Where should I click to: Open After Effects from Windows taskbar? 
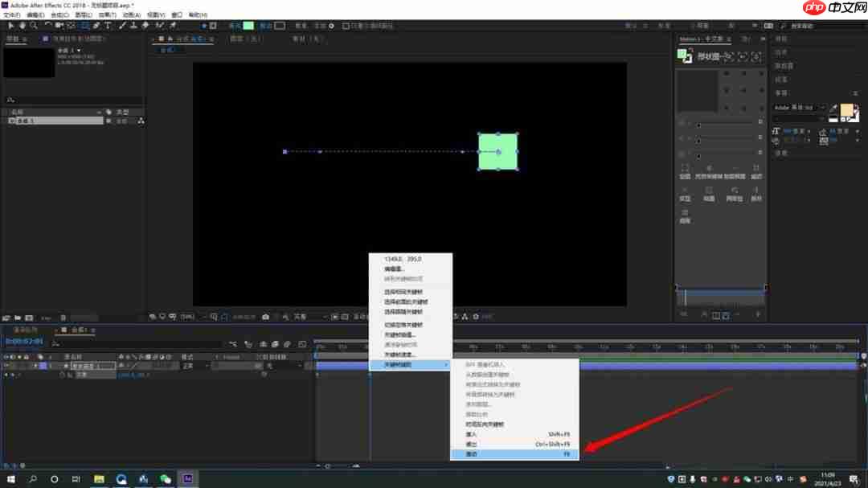188,479
